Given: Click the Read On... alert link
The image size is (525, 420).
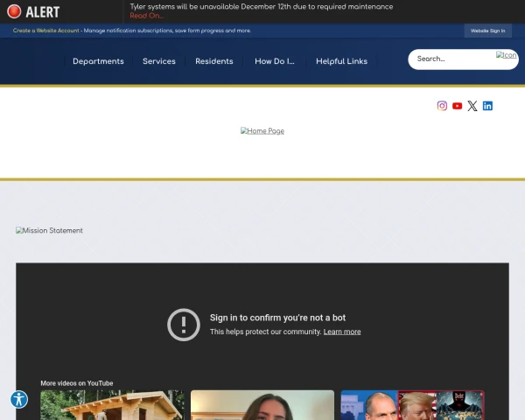Looking at the screenshot, I should [147, 16].
